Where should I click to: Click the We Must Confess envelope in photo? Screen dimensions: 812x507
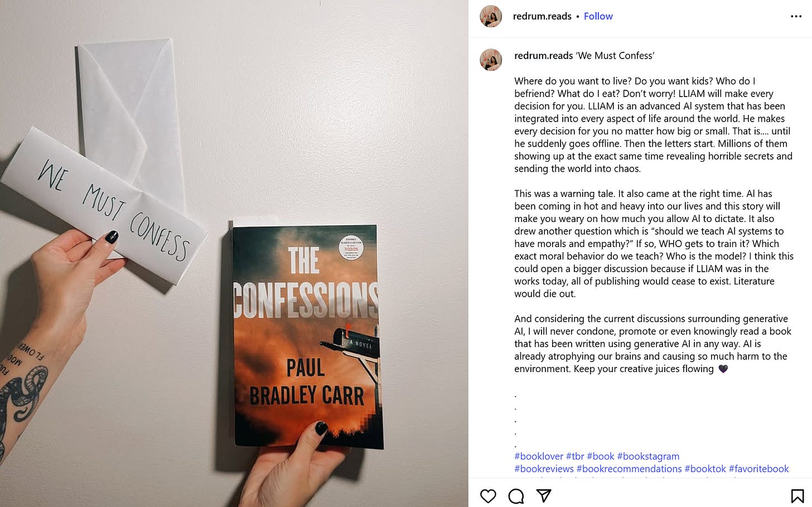pyautogui.click(x=103, y=206)
